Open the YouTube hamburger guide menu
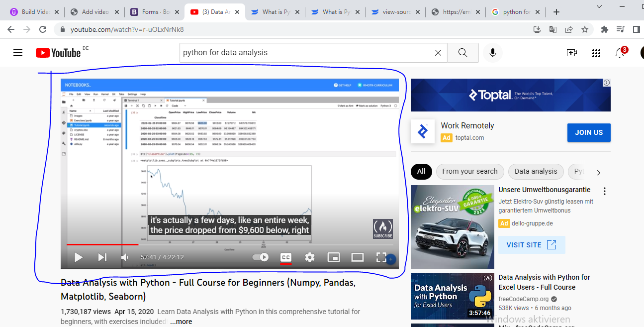644x327 pixels. point(18,53)
